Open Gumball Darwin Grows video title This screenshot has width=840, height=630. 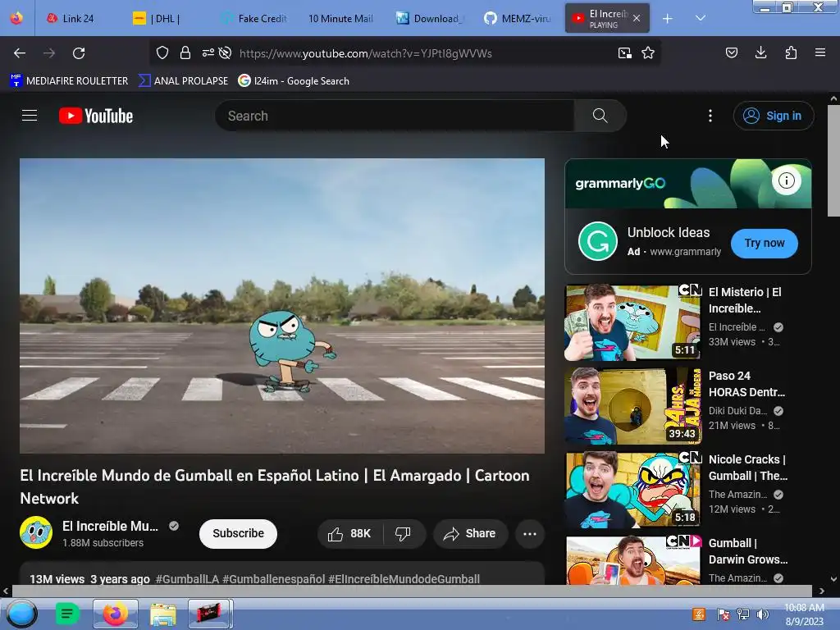coord(748,551)
